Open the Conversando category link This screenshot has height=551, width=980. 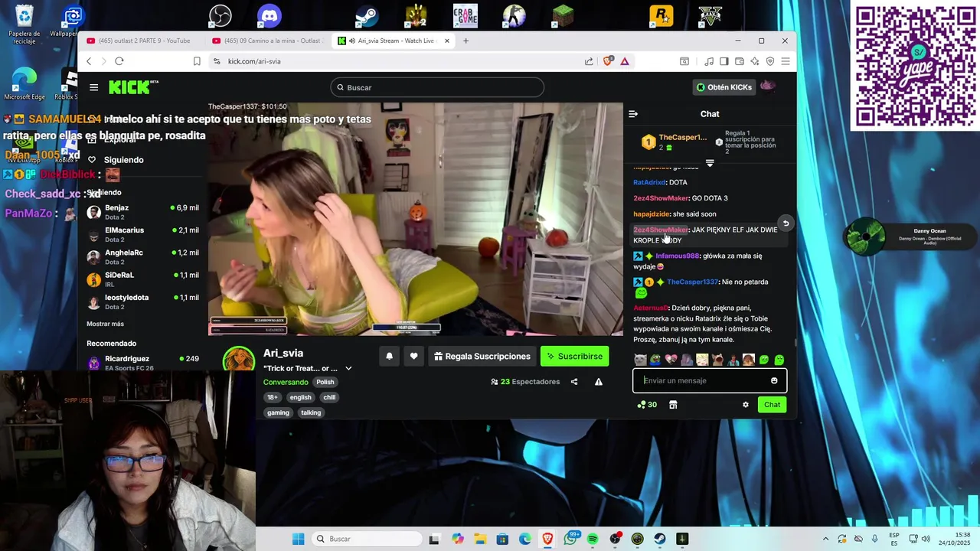point(286,382)
